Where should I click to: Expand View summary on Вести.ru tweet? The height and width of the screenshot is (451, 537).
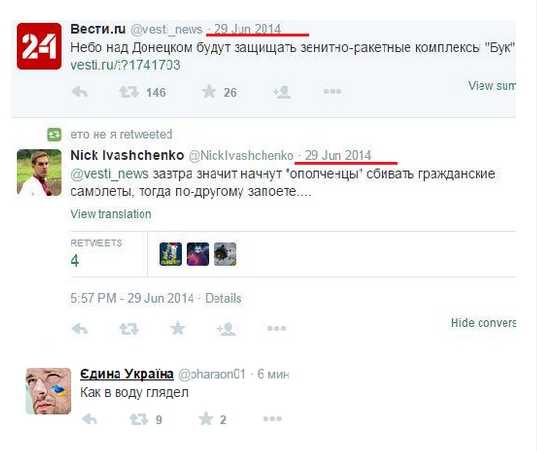click(491, 86)
